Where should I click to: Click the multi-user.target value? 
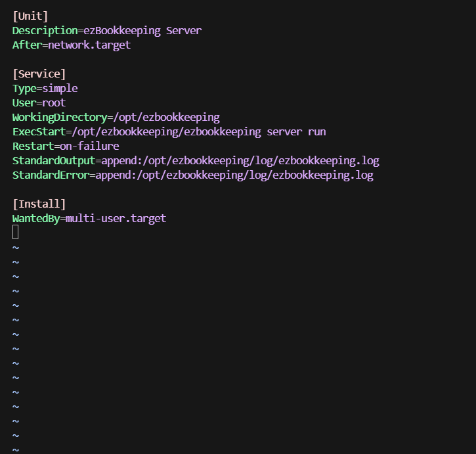[x=116, y=218]
